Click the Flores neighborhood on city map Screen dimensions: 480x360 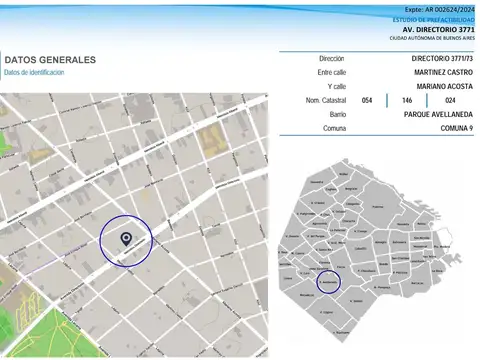pos(341,267)
